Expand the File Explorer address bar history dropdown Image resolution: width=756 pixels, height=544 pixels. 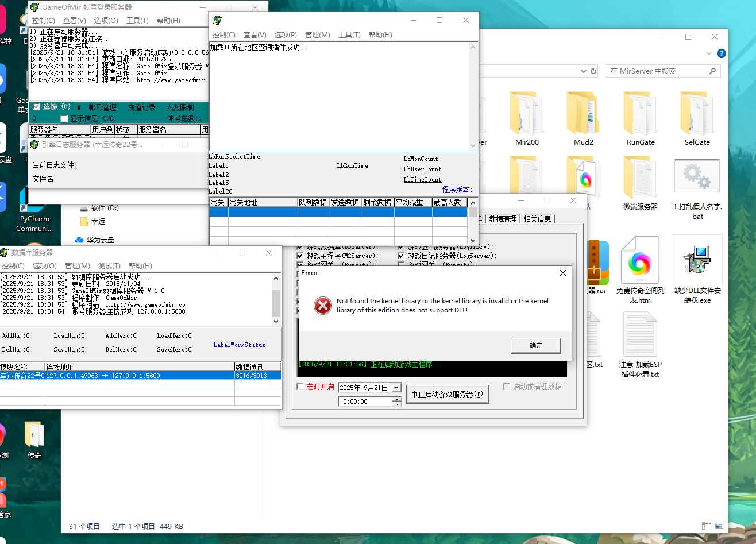(x=583, y=71)
